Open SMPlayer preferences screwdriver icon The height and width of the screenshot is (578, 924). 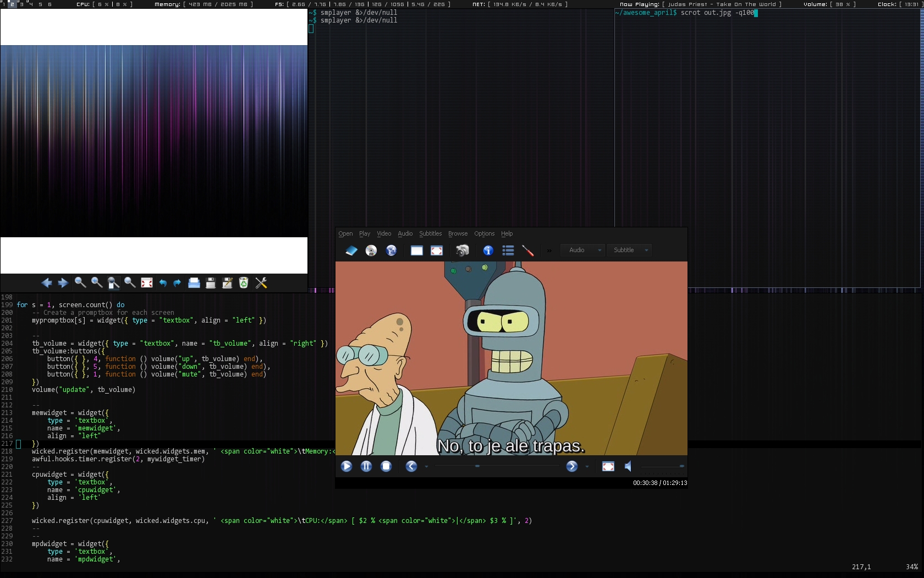(528, 250)
